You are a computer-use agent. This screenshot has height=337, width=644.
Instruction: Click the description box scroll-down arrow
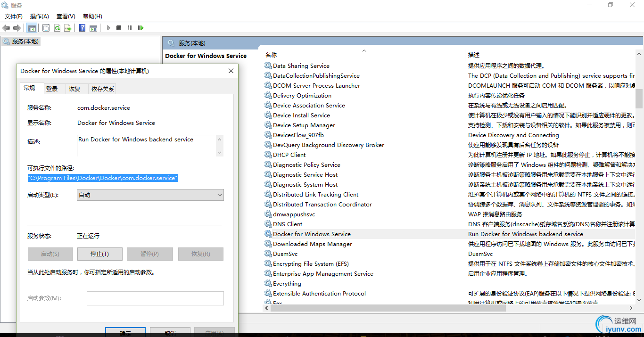[219, 152]
